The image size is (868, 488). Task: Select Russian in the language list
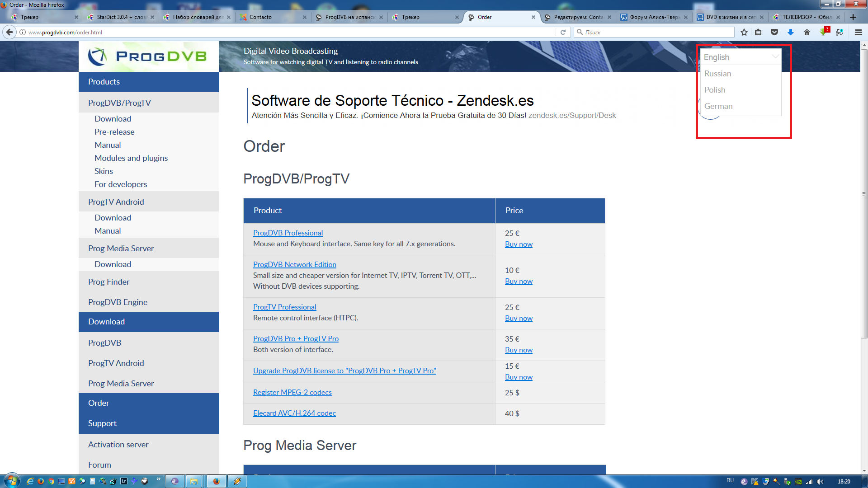(x=717, y=74)
